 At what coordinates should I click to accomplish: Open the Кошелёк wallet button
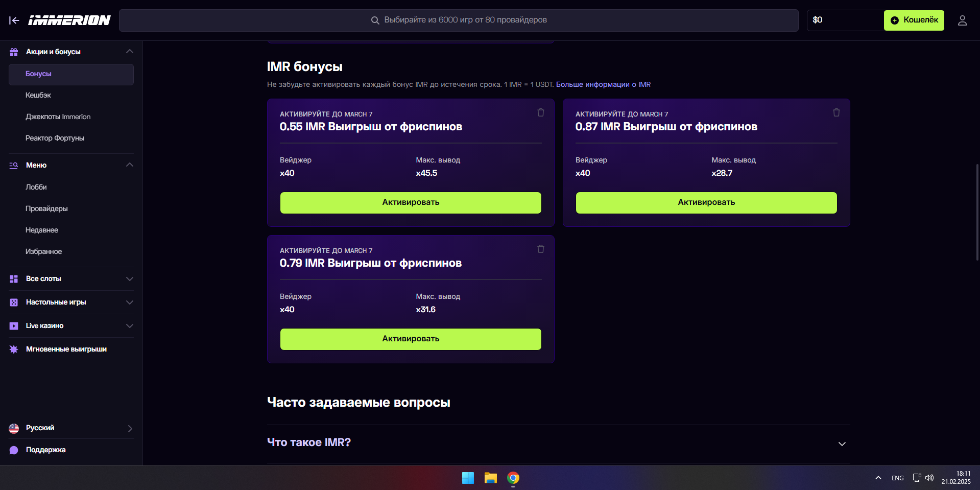914,20
